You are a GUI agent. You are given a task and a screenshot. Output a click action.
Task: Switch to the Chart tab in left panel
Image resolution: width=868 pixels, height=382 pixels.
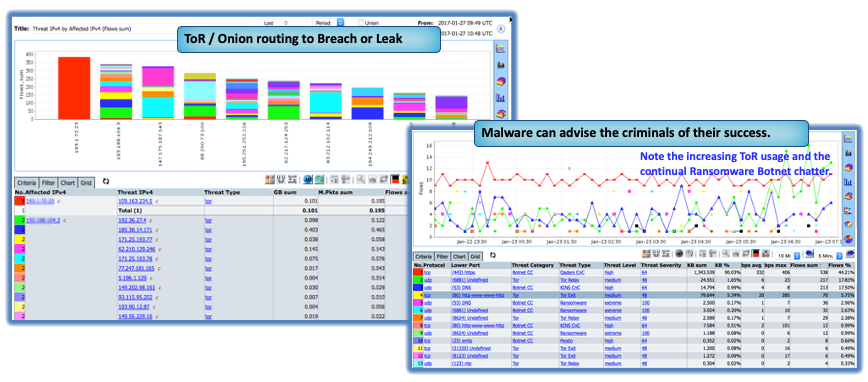[68, 182]
